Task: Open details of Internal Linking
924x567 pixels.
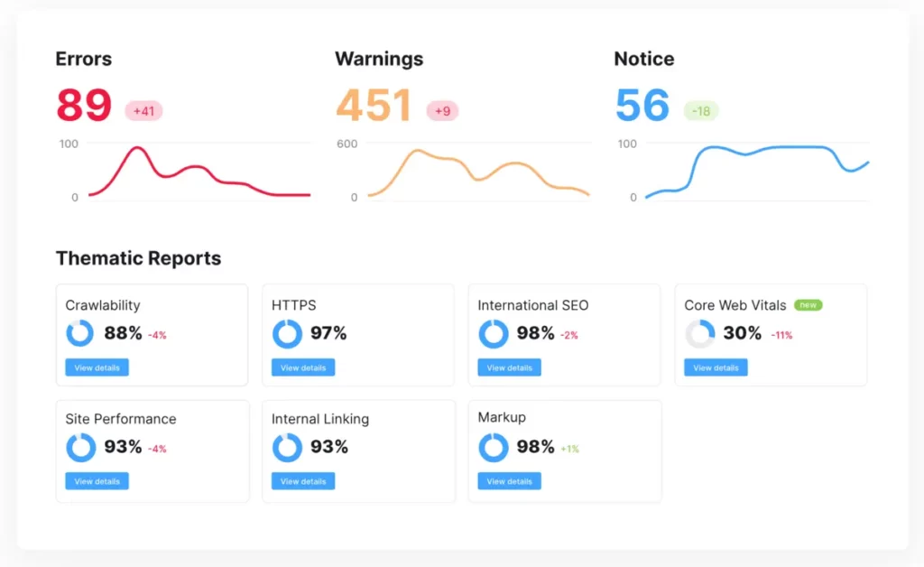Action: click(x=302, y=481)
